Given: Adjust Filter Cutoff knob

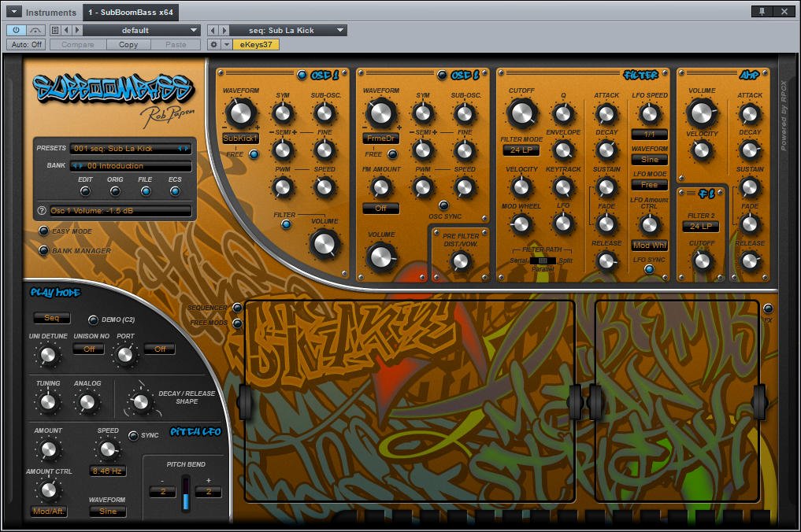Looking at the screenshot, I should pos(521,113).
